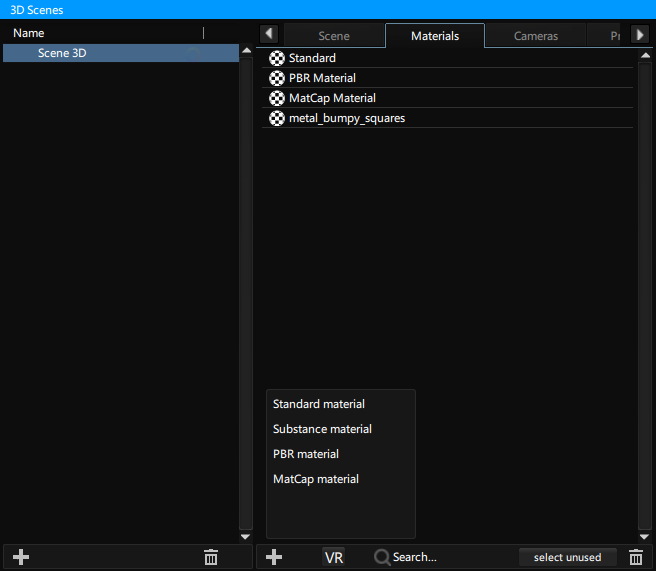
Task: Click the select unused button
Action: click(x=567, y=557)
